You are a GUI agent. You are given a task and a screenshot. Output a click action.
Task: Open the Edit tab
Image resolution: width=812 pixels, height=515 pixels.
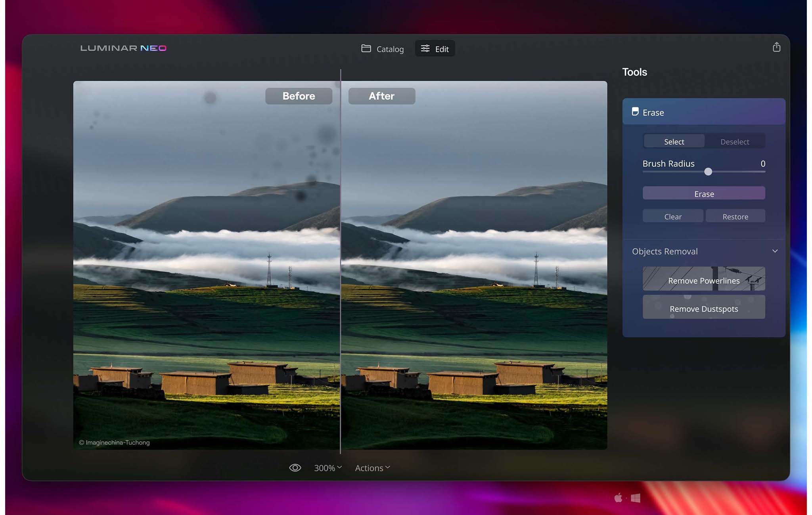[441, 49]
